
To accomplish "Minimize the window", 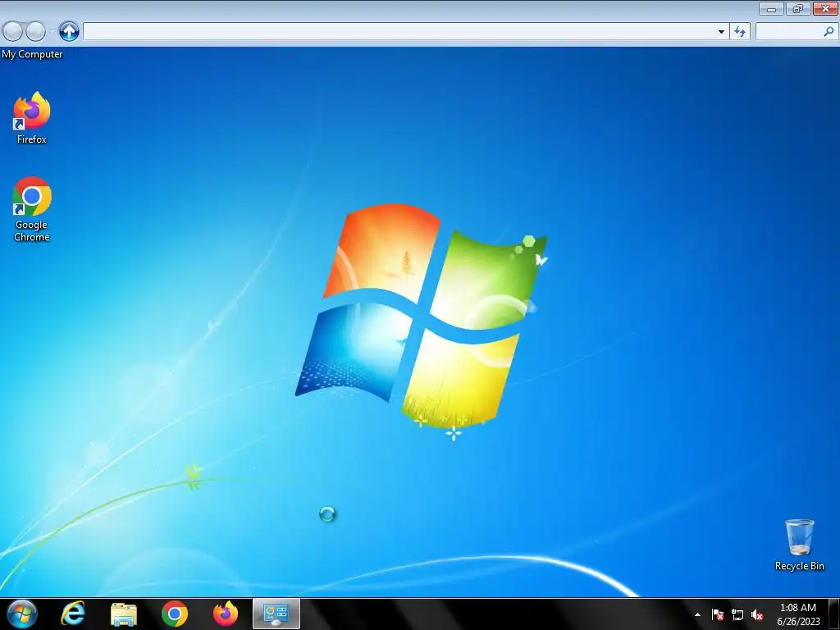I will pos(771,8).
